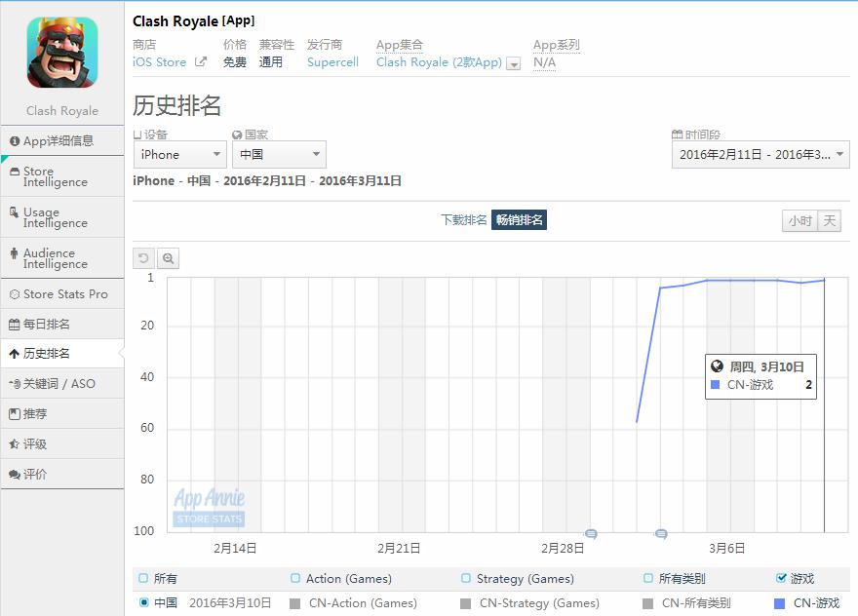This screenshot has height=616, width=858.
Task: Click the Supercell publisher link
Action: (x=332, y=62)
